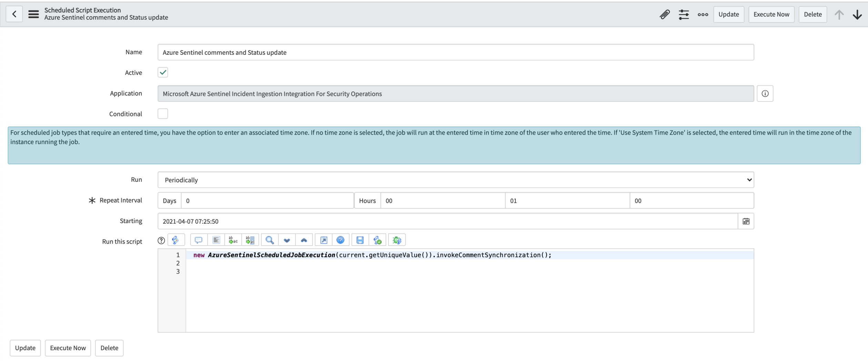Go back using the header back arrow
This screenshot has width=868, height=361.
pos(14,14)
